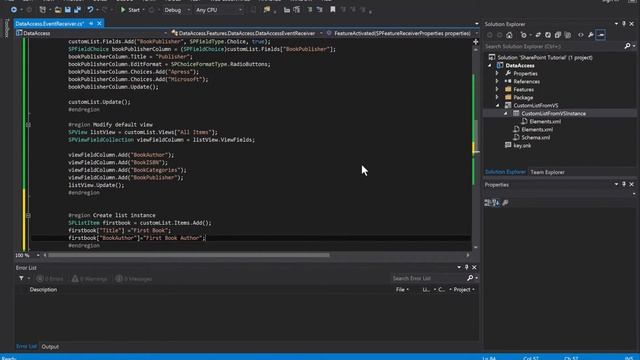Toggle the Messages filter in Error List
This screenshot has width=640, height=360.
click(134, 279)
